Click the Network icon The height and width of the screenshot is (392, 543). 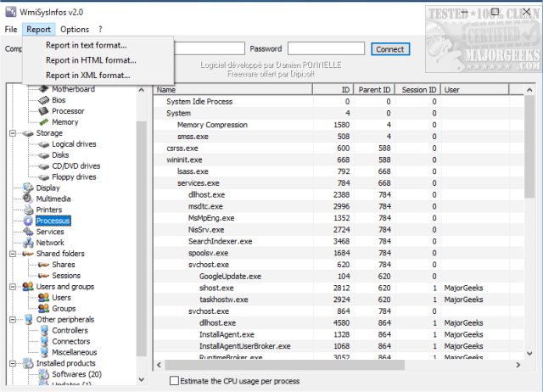click(28, 243)
